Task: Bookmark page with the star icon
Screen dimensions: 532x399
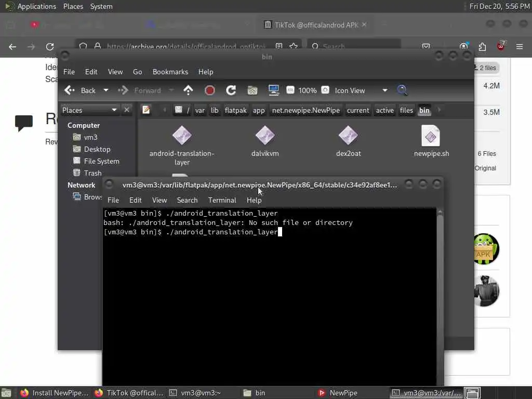Action: 294,46
